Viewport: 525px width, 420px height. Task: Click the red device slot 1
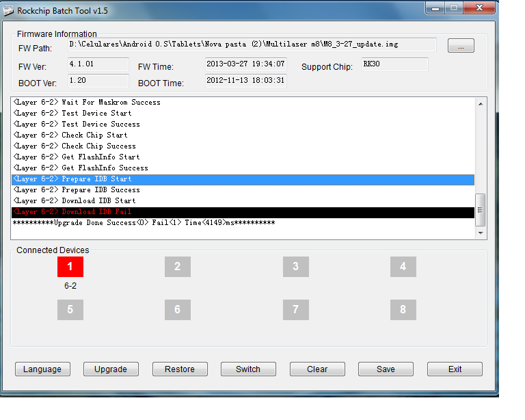tap(70, 267)
